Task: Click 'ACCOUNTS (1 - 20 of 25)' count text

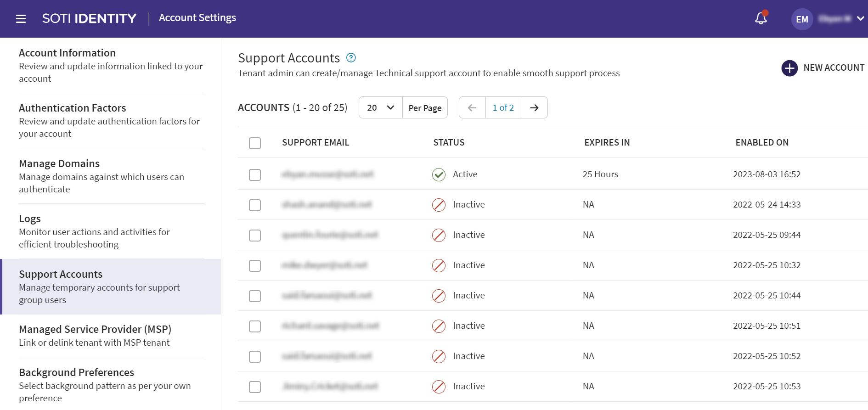Action: pyautogui.click(x=293, y=107)
